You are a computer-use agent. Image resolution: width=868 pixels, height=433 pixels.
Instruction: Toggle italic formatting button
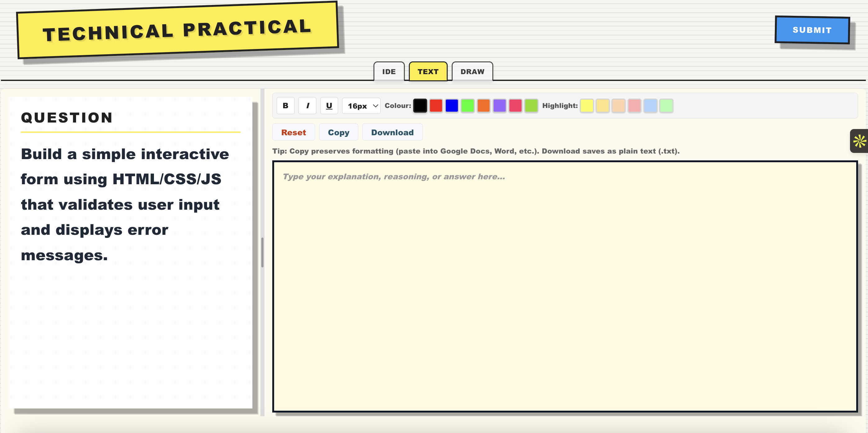[x=307, y=106]
